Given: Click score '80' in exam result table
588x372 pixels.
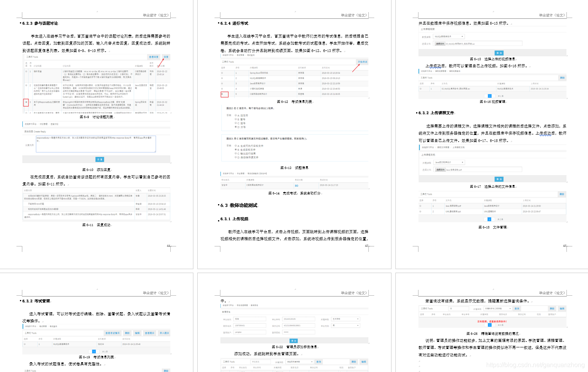Looking at the screenshot, I should click(x=296, y=185).
